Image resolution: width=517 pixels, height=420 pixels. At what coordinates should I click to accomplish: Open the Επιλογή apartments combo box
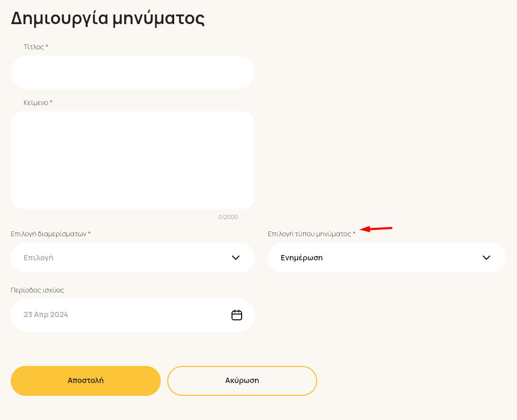[x=132, y=258]
